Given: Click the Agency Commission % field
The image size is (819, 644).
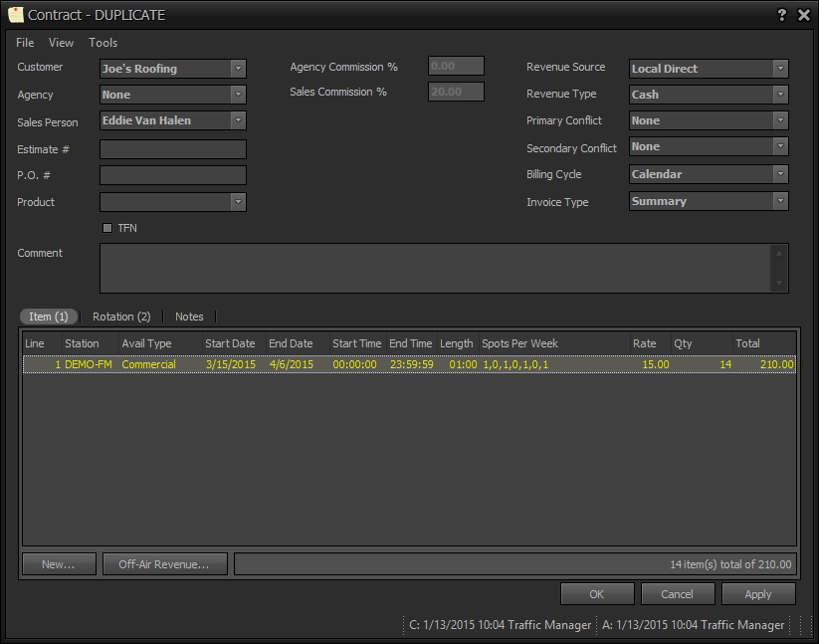Looking at the screenshot, I should tap(456, 66).
